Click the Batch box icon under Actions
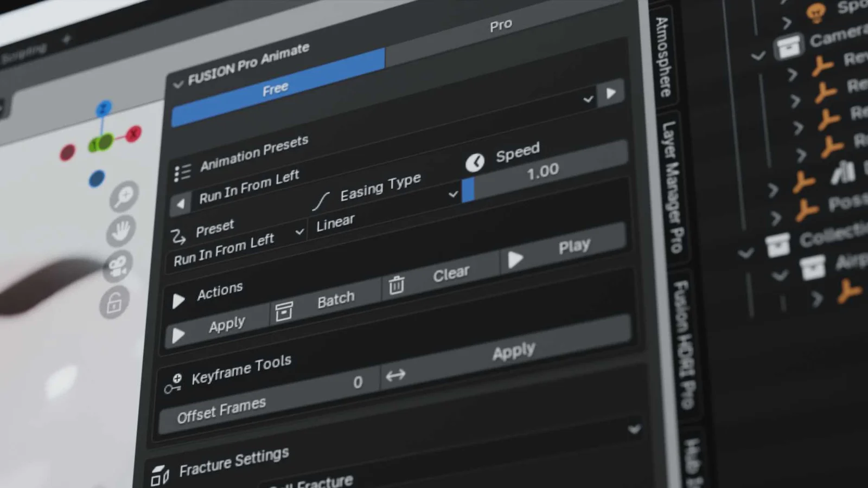Viewport: 868px width, 488px height. (x=284, y=312)
